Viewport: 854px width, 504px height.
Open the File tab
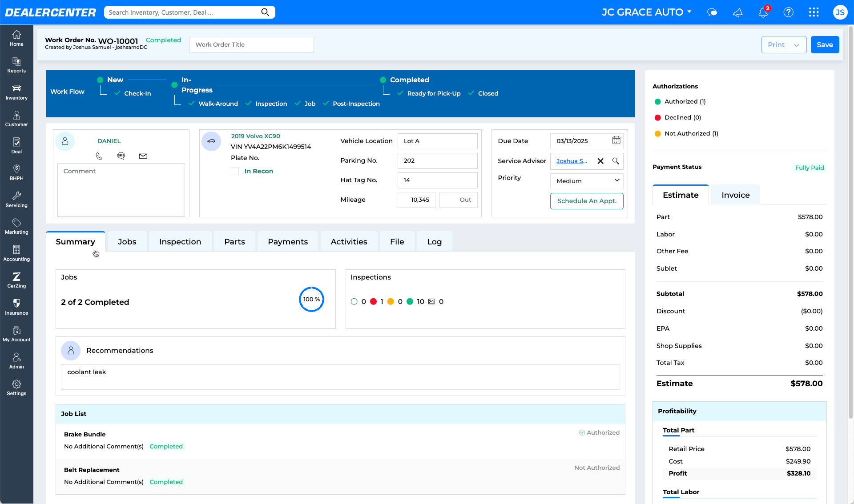click(x=397, y=241)
